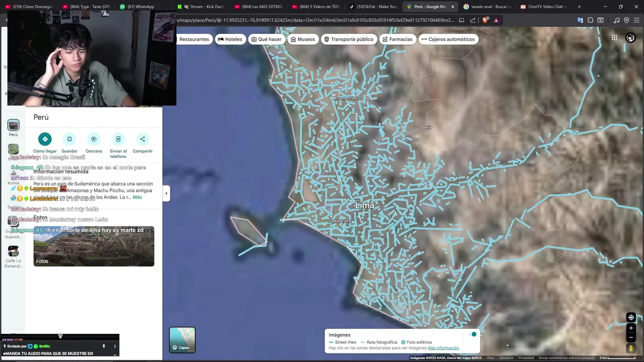The height and width of the screenshot is (362, 644).
Task: Open the Capas layers thumbnail
Action: point(182,340)
